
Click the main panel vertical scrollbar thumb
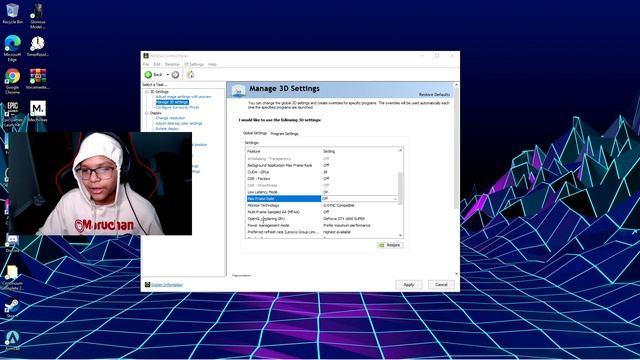pyautogui.click(x=456, y=149)
